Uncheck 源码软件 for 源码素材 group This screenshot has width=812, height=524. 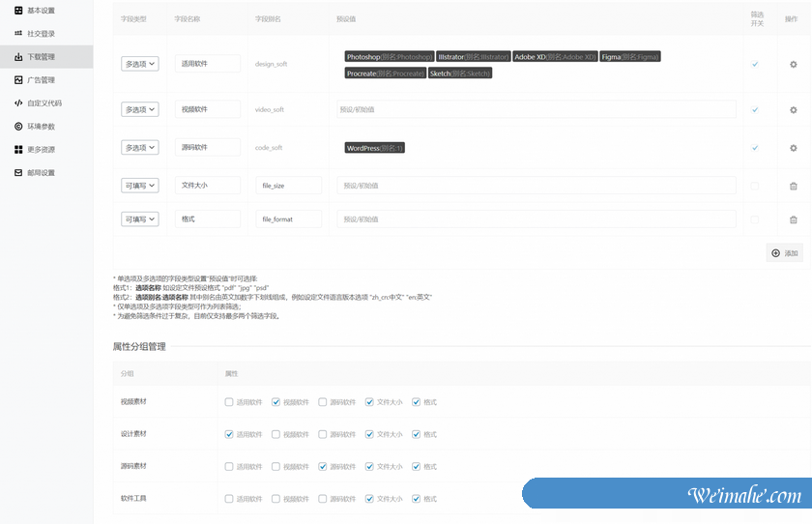click(323, 467)
